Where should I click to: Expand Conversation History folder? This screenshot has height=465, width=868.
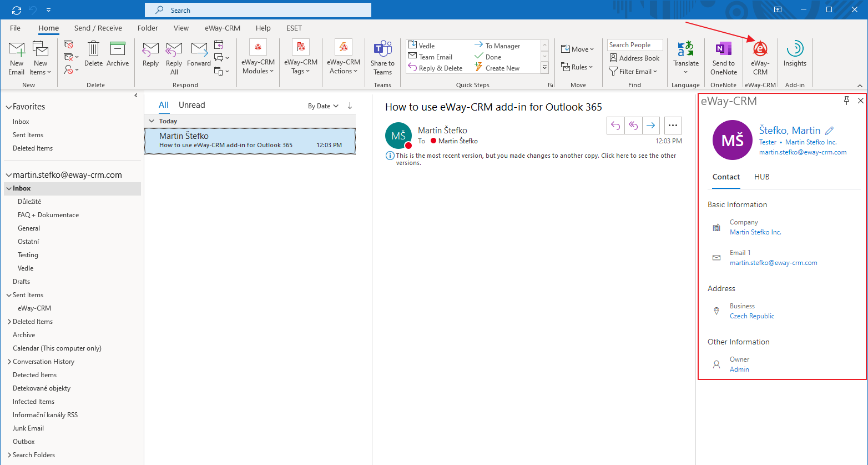[x=9, y=362]
